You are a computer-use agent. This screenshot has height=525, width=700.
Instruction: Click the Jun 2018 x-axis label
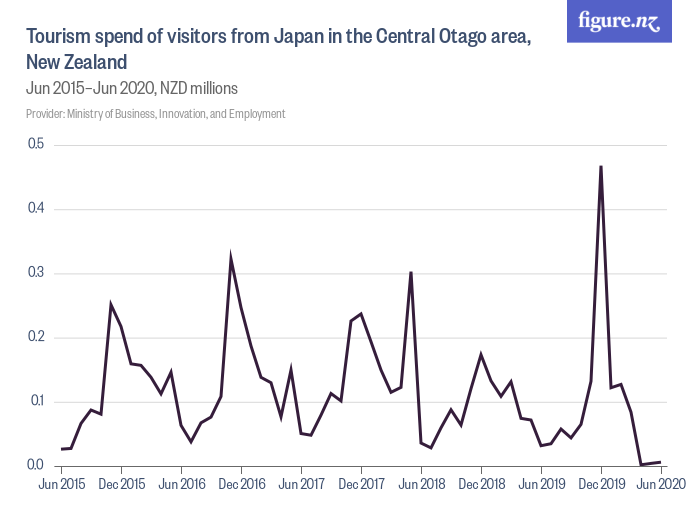point(421,484)
